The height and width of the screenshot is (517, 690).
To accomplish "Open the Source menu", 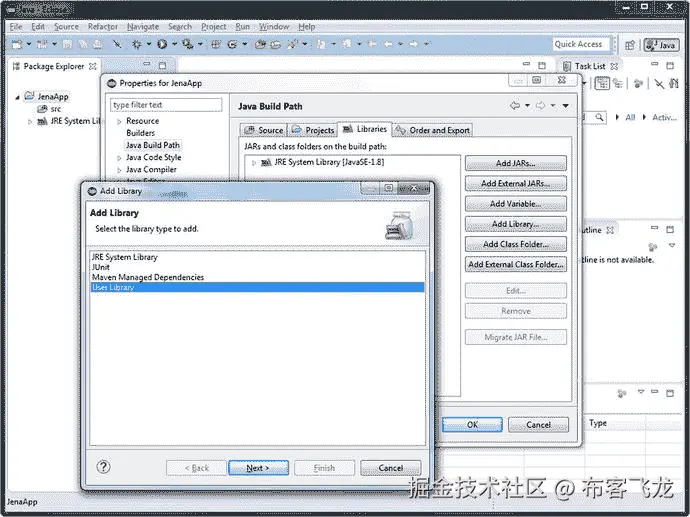I will click(66, 26).
